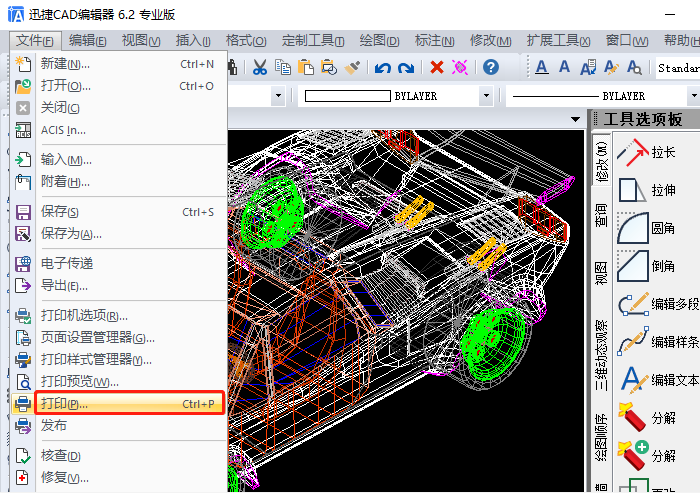The image size is (700, 493).
Task: Choose 页面设置管理器(G)... menu entry
Action: point(119,337)
